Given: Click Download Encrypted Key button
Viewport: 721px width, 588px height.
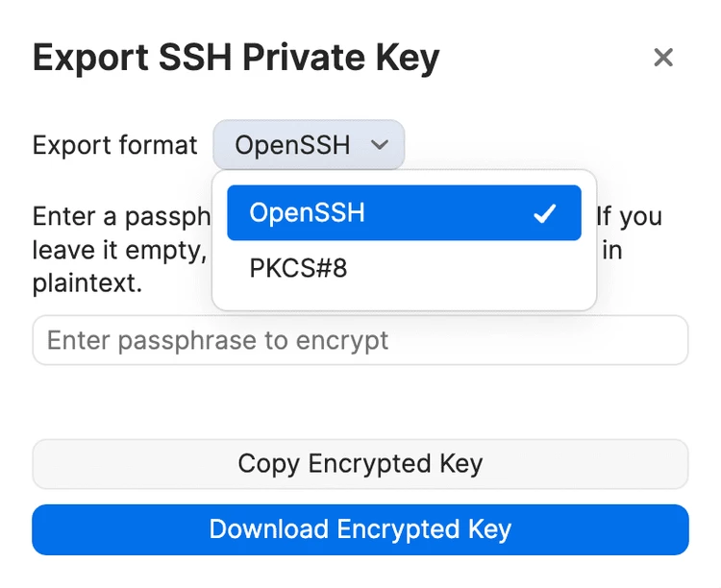Looking at the screenshot, I should point(360,529).
